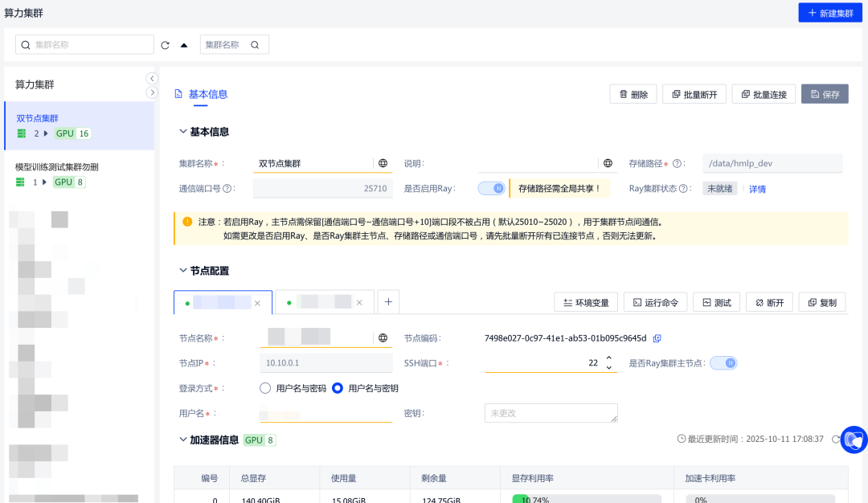
Task: Open the floating assistant chat icon
Action: tap(854, 440)
